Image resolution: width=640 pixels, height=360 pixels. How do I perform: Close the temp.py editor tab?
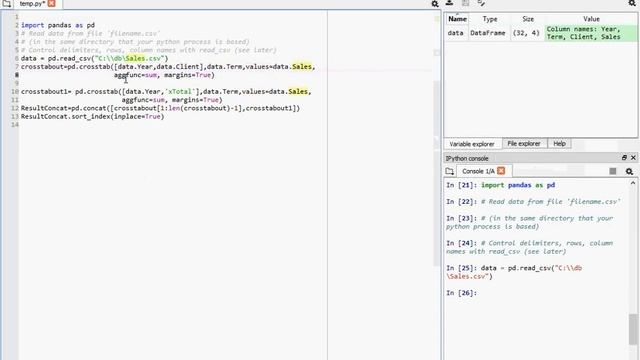point(51,4)
